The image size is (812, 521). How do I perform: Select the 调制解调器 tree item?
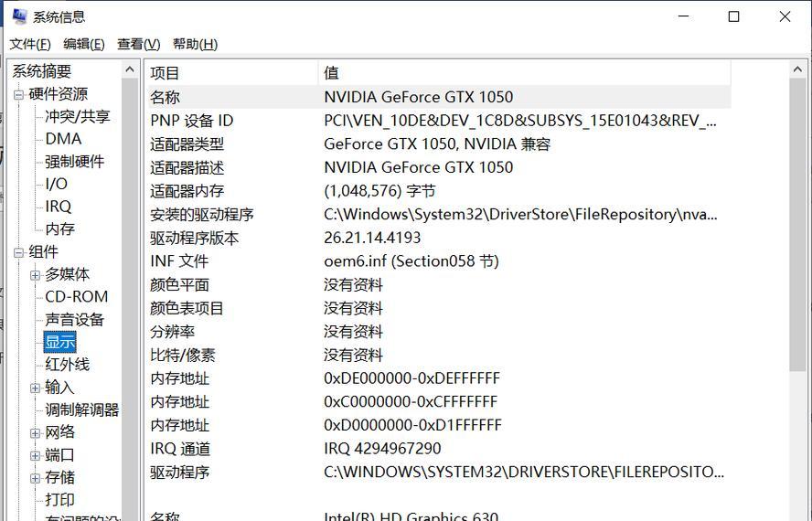pos(82,409)
